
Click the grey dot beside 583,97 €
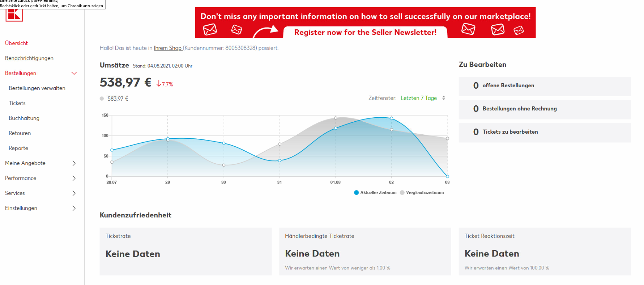pyautogui.click(x=102, y=99)
